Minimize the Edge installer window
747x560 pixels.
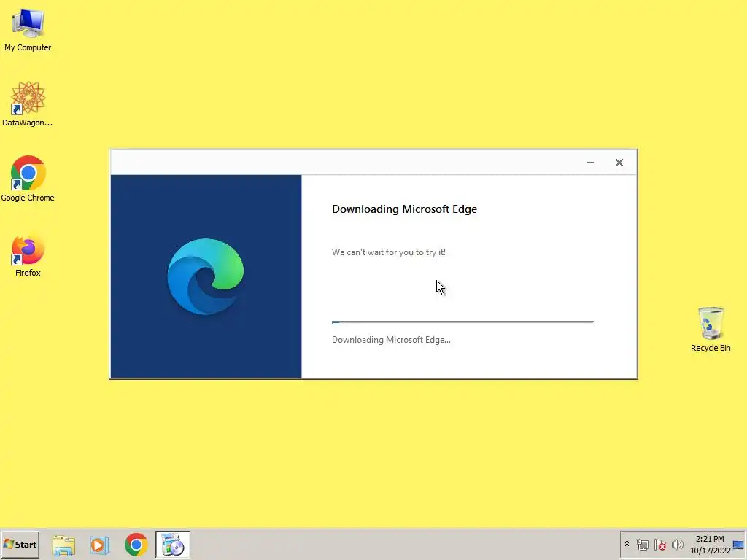pyautogui.click(x=589, y=163)
